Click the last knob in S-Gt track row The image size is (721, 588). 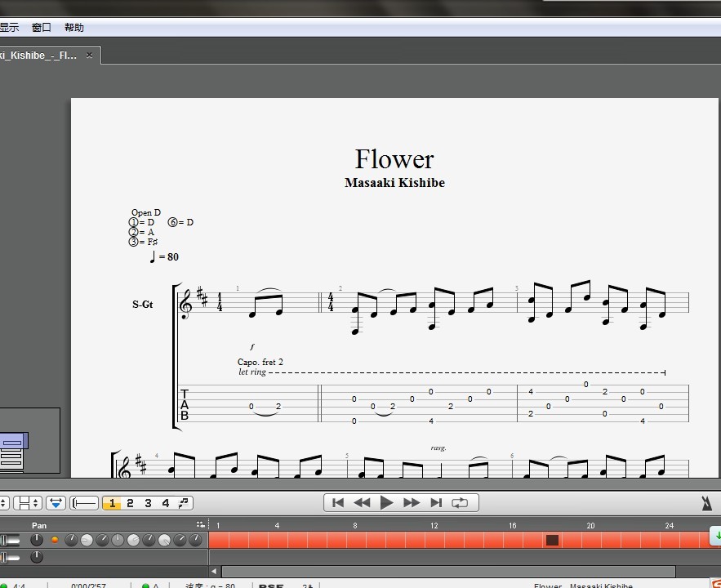coord(195,540)
